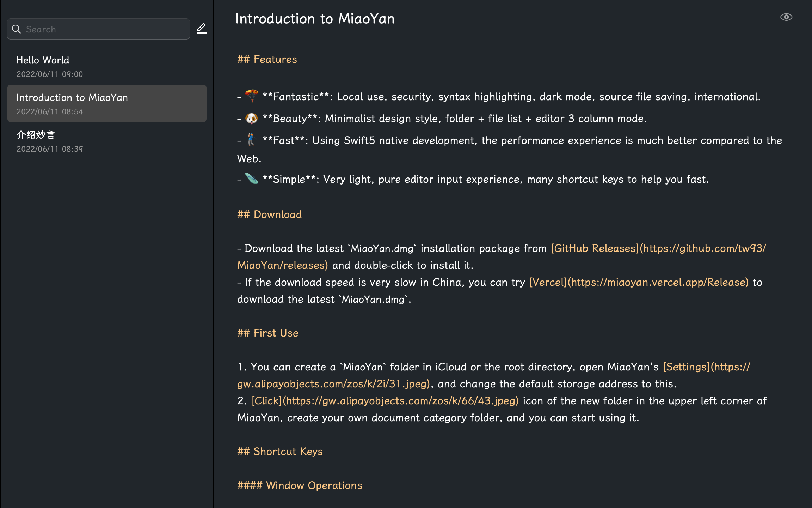812x508 pixels.
Task: Focus the Search input field
Action: pyautogui.click(x=98, y=29)
